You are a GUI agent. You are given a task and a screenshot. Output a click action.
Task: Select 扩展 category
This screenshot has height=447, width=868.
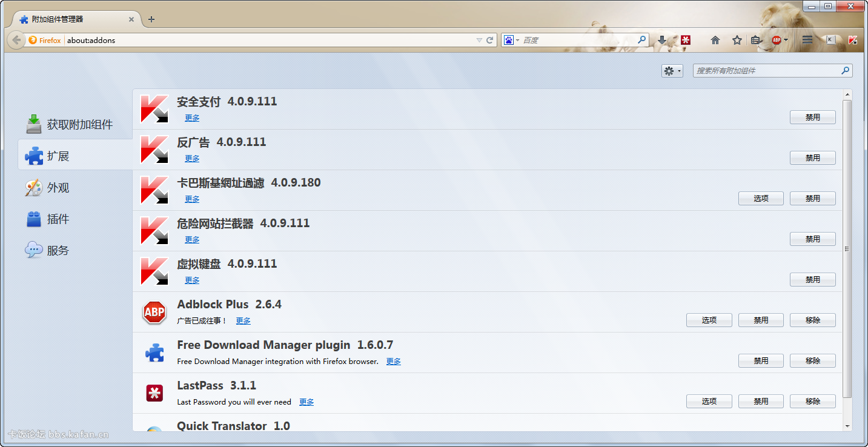[76, 156]
